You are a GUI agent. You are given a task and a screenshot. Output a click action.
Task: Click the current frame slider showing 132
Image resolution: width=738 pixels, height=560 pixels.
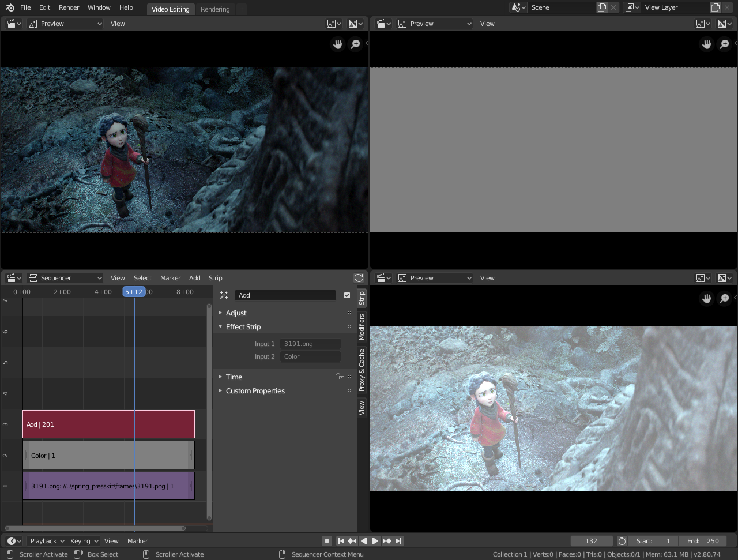point(592,540)
